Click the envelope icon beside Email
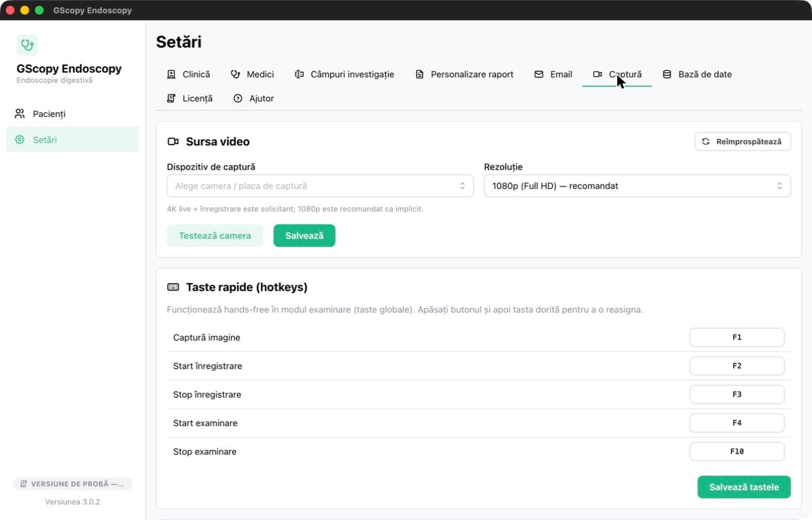Image resolution: width=812 pixels, height=520 pixels. [539, 74]
